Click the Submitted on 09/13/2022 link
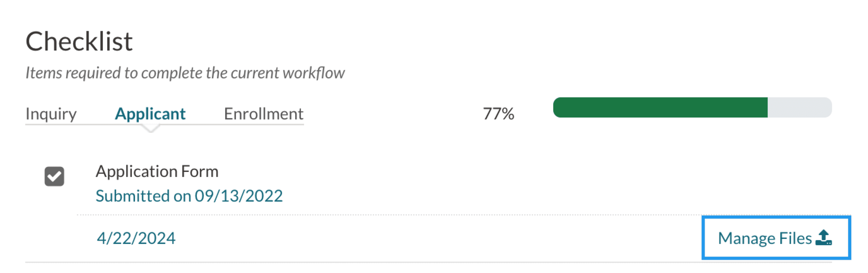 (189, 196)
